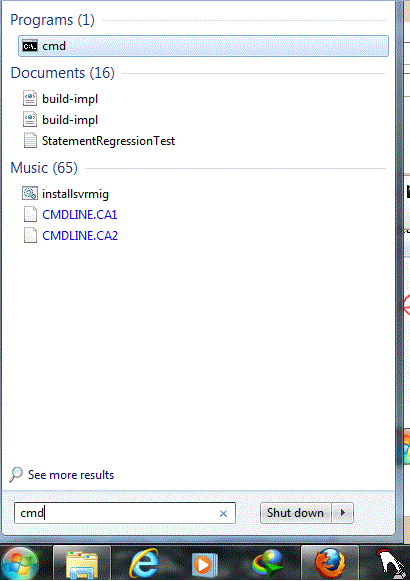Image resolution: width=410 pixels, height=581 pixels.
Task: Click the CMDLINE.CA1 blank file icon
Action: tap(30, 214)
